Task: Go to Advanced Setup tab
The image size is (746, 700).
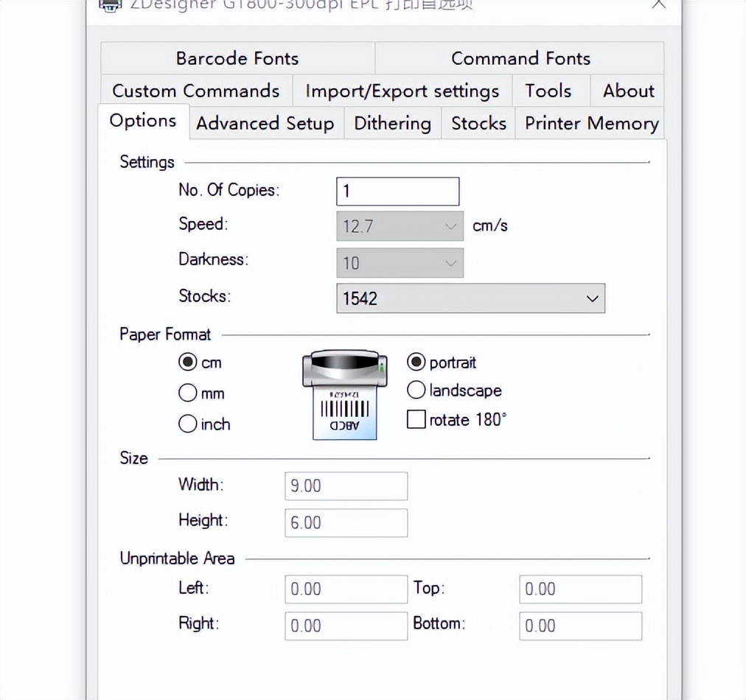Action: pos(265,123)
